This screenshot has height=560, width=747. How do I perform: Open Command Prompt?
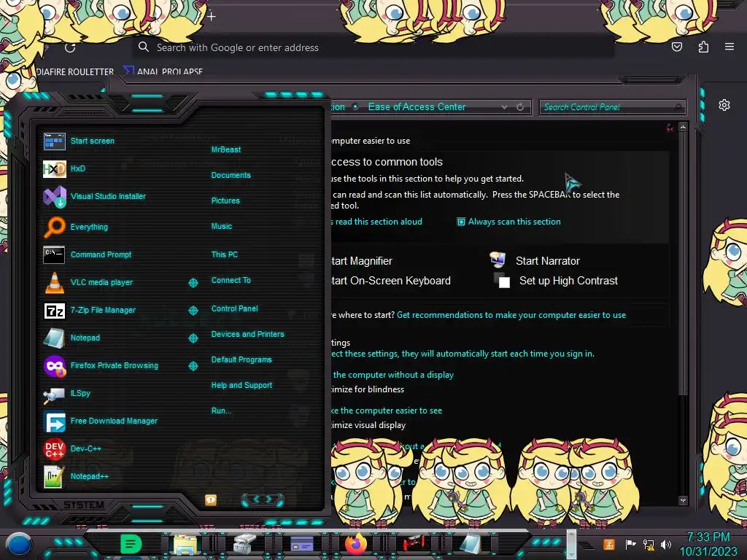tap(88, 254)
